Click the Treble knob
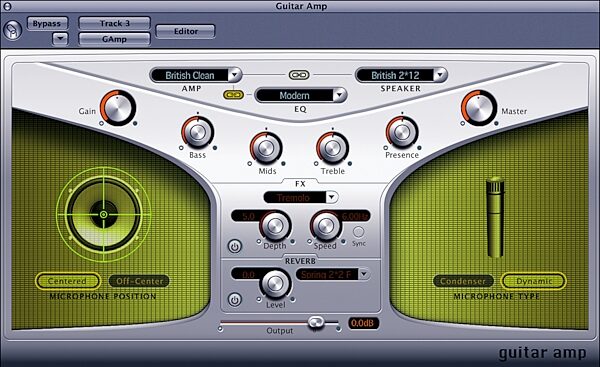This screenshot has height=367, width=600. click(x=333, y=148)
